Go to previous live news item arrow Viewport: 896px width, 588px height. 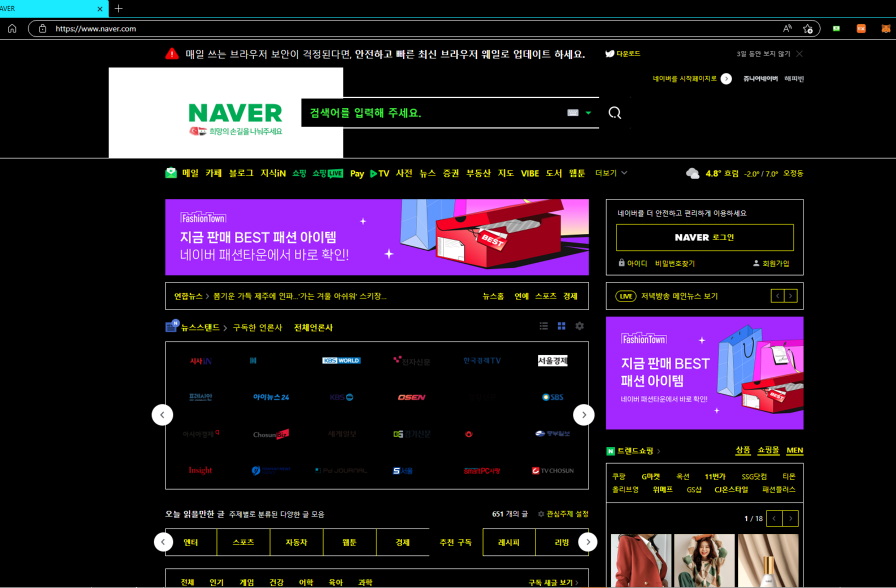click(777, 296)
